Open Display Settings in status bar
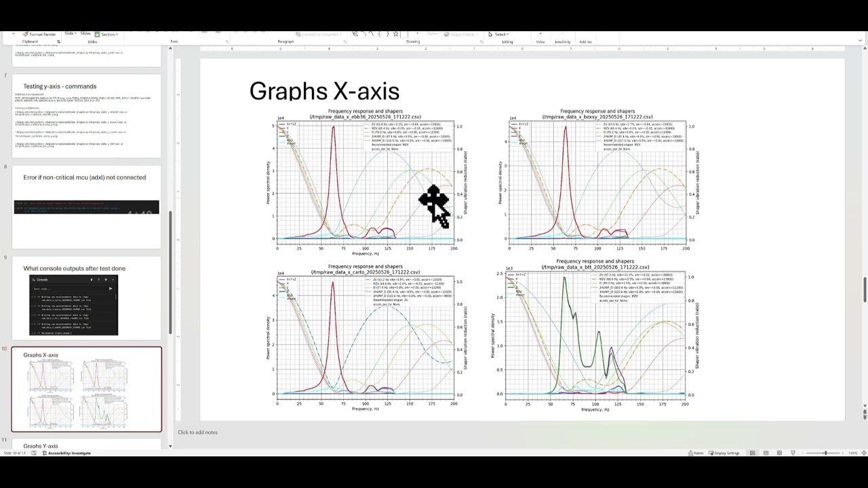 coord(724,453)
